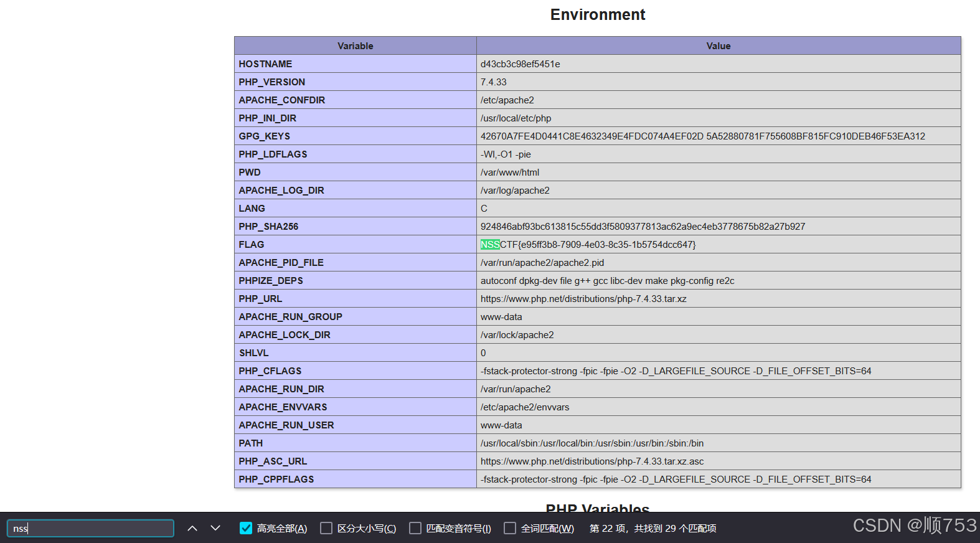Click the PHP_LDFLAGS value cell

[719, 154]
